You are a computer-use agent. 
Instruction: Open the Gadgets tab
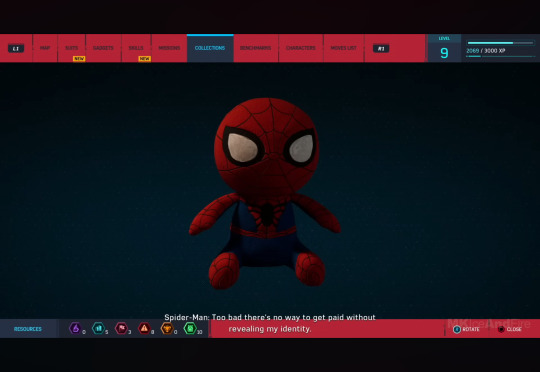click(103, 48)
